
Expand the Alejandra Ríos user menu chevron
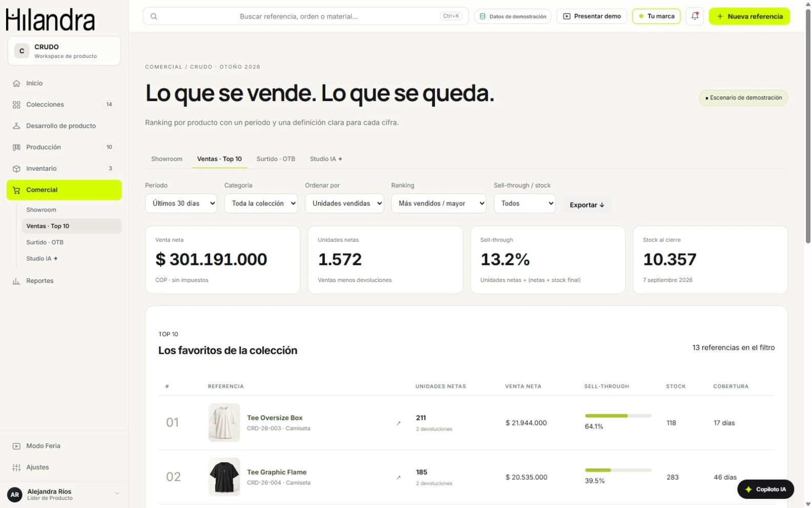pos(117,494)
